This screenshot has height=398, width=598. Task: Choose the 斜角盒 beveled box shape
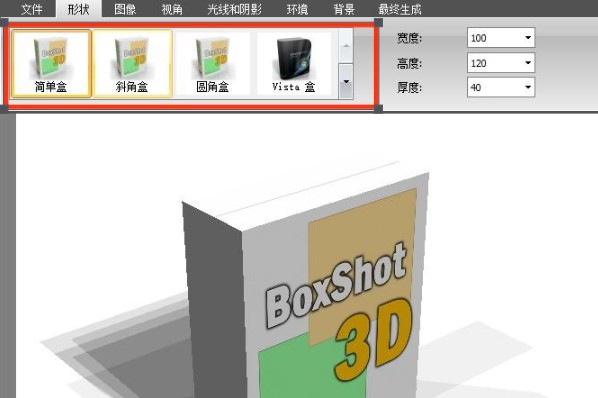132,64
